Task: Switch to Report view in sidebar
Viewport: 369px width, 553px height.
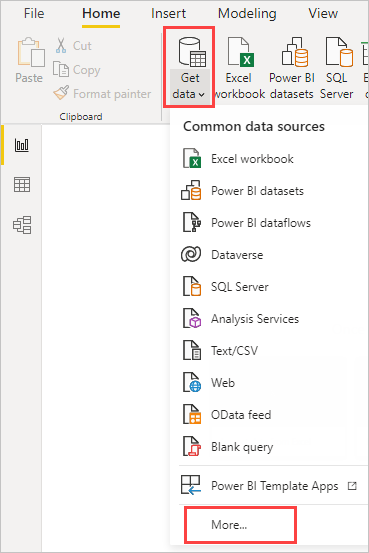Action: pyautogui.click(x=22, y=145)
